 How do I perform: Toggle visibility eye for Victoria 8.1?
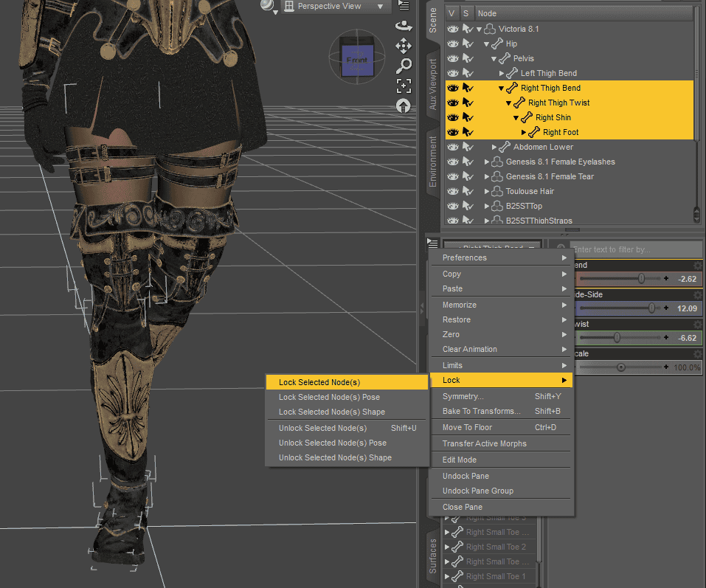coord(453,28)
